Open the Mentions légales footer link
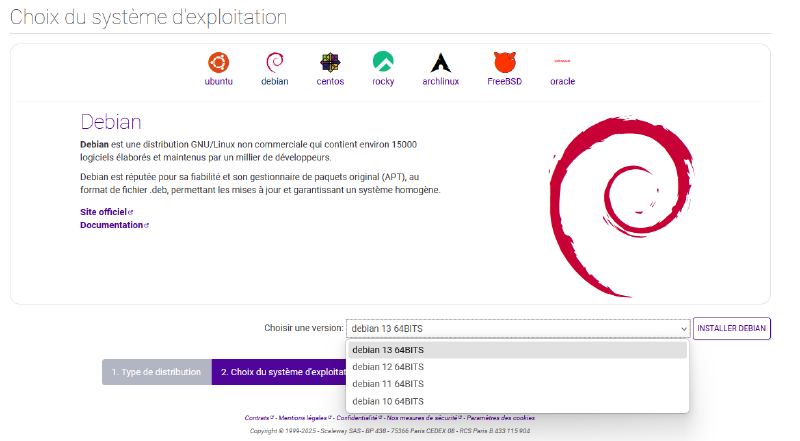Image resolution: width=800 pixels, height=441 pixels. click(305, 418)
